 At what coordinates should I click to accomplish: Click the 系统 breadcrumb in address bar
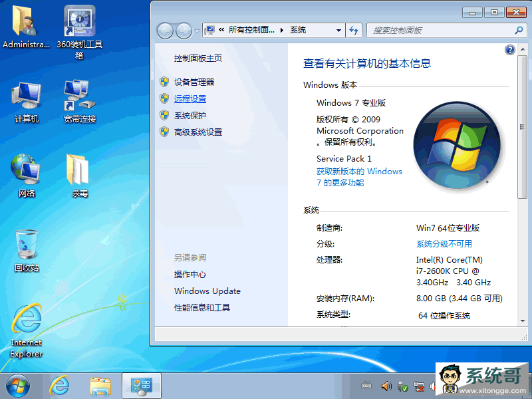coord(298,30)
